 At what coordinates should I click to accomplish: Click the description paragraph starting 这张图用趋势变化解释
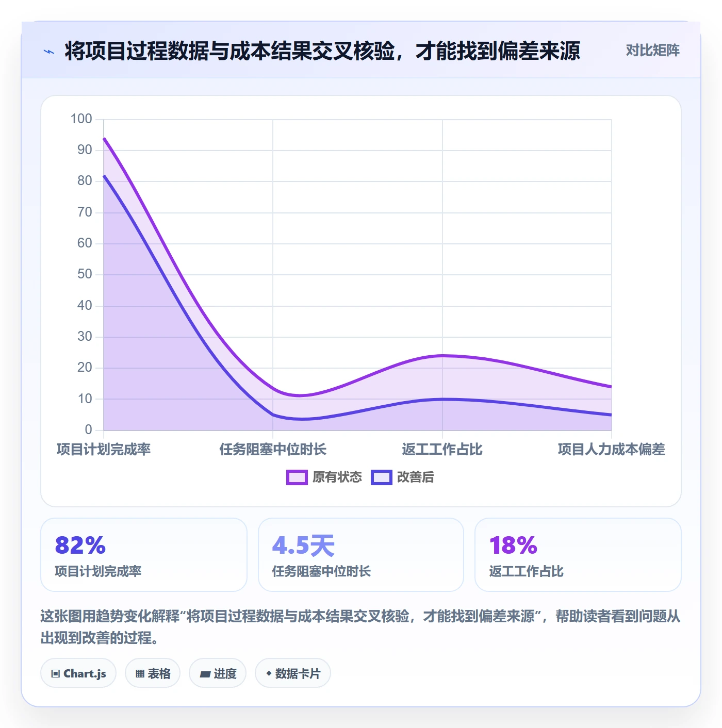(360, 627)
